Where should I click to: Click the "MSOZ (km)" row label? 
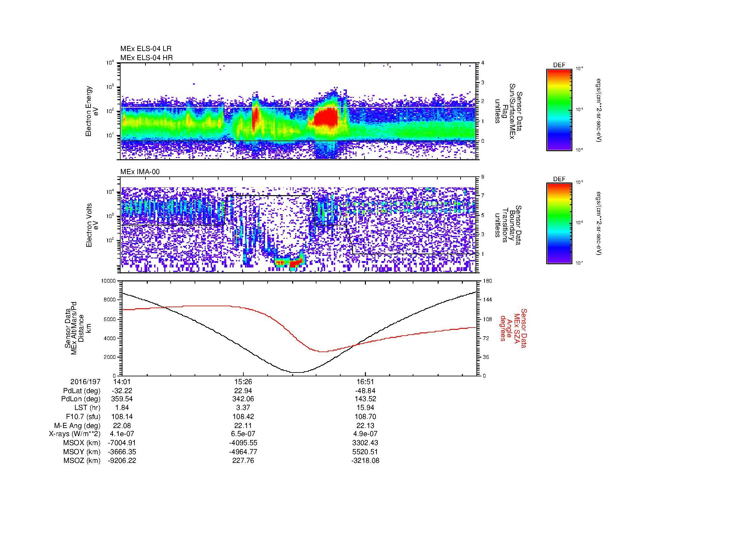click(x=82, y=461)
